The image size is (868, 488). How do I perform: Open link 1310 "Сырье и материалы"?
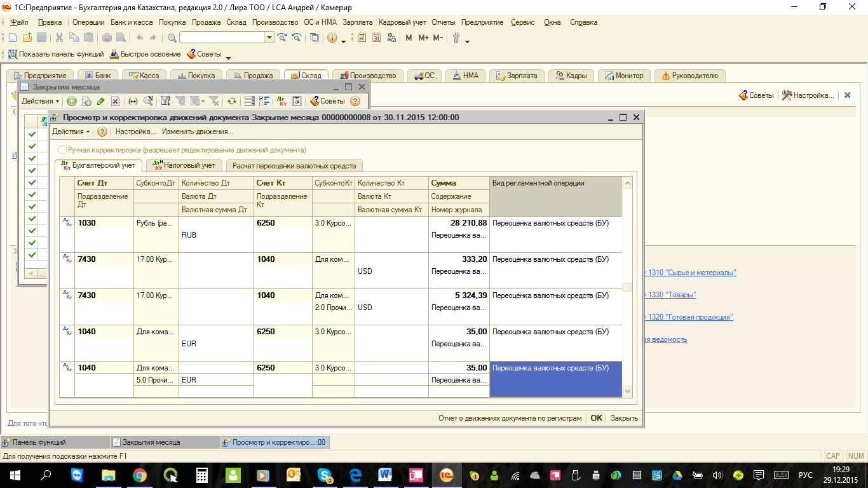[x=691, y=273]
